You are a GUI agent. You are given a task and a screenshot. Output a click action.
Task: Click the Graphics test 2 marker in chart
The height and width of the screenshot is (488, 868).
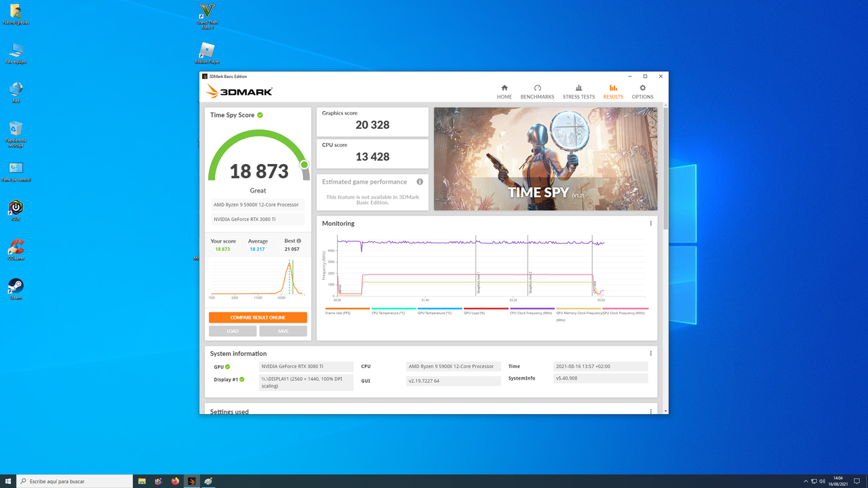click(530, 282)
